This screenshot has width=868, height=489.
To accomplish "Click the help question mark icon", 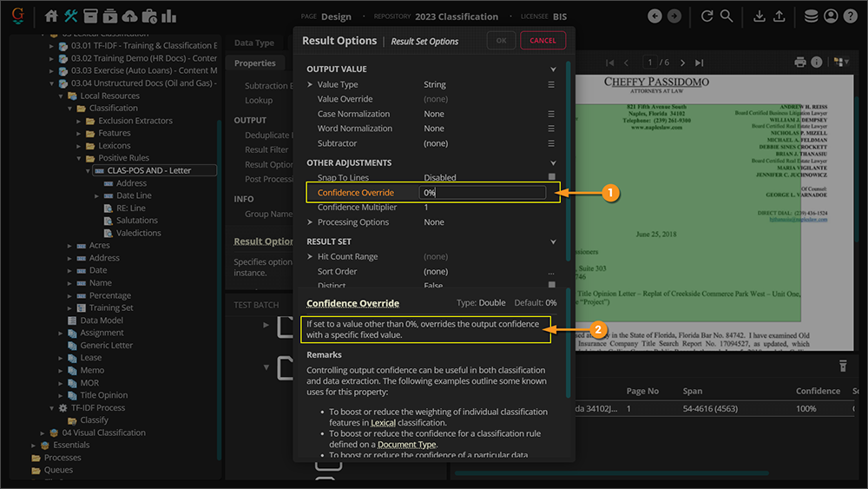I will (851, 17).
